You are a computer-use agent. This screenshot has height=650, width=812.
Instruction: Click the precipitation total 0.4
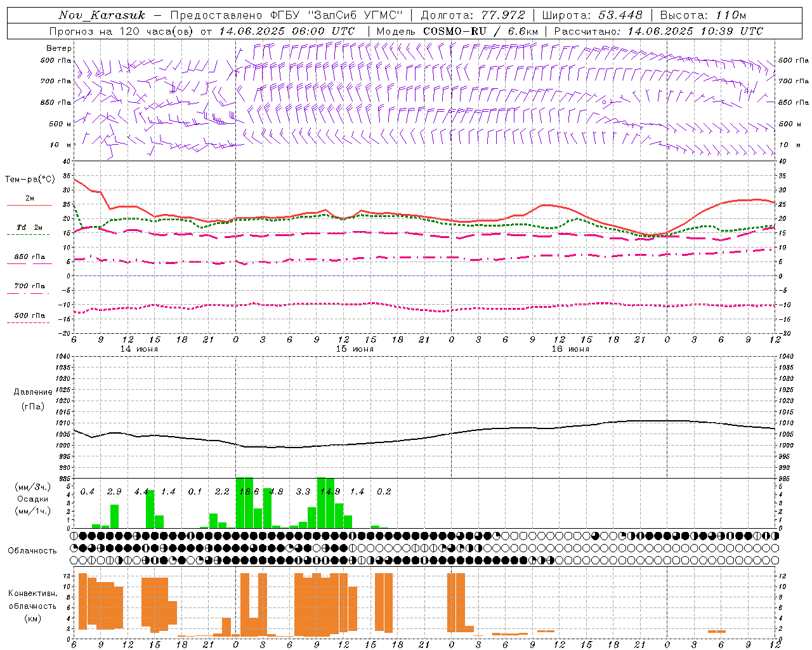click(88, 492)
